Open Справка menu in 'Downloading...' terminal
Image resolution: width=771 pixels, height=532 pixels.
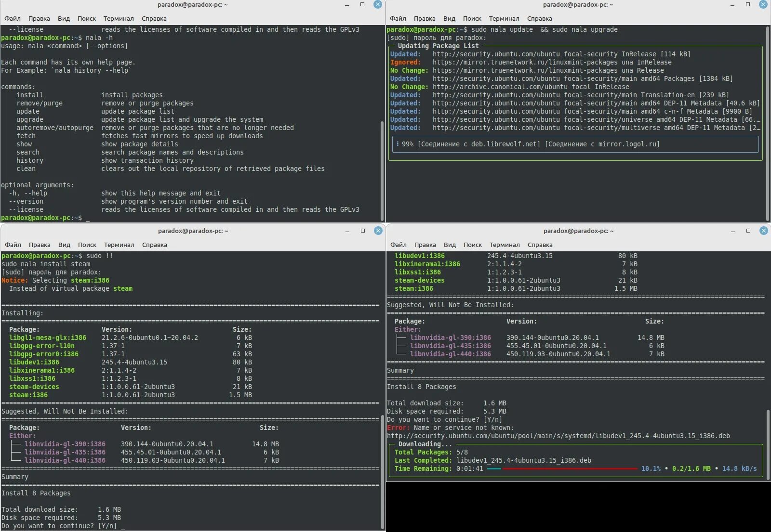click(x=540, y=245)
